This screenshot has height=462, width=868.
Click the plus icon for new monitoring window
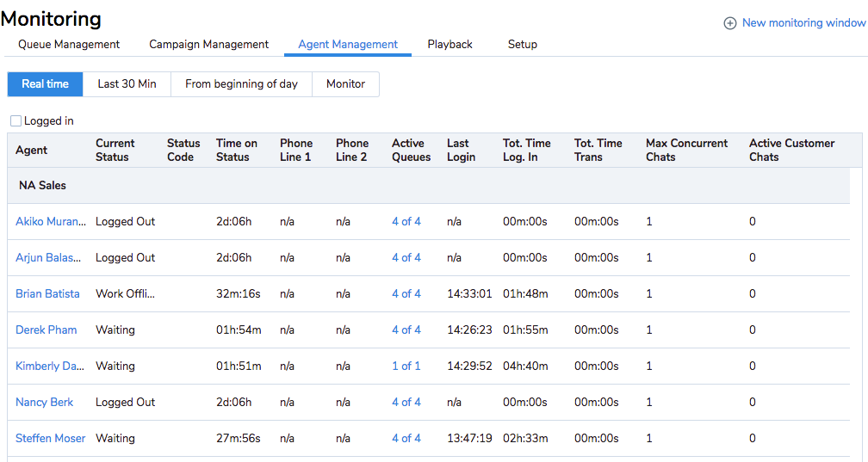(x=730, y=23)
